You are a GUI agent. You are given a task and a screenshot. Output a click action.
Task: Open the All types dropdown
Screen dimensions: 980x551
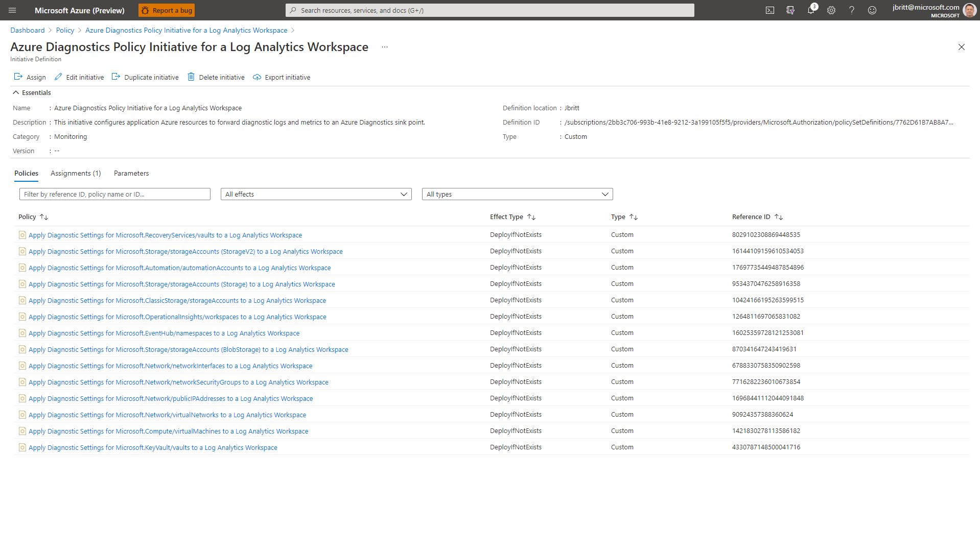[518, 194]
